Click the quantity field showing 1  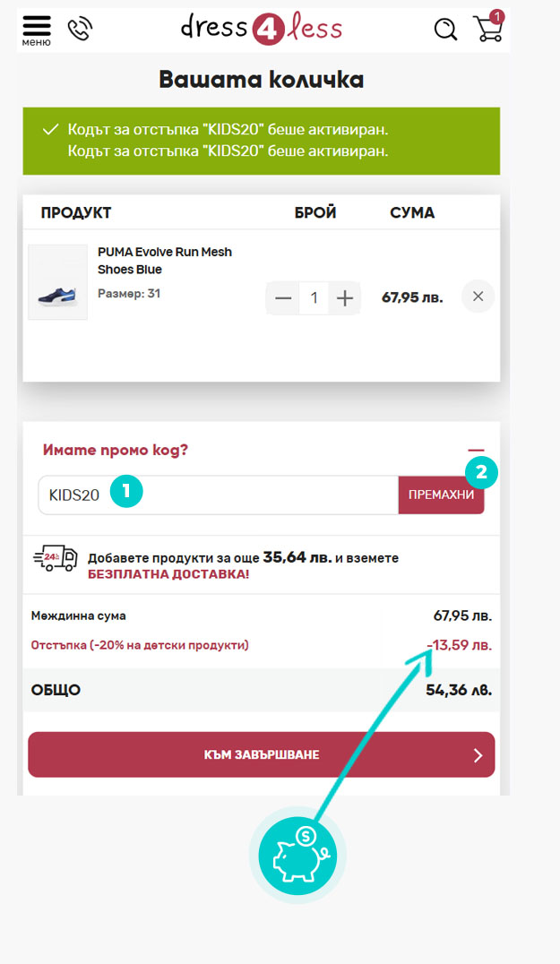[314, 298]
